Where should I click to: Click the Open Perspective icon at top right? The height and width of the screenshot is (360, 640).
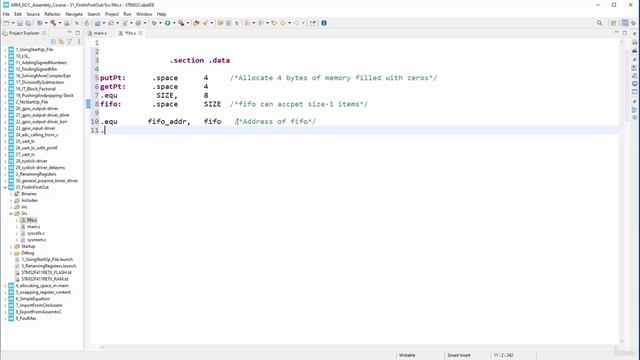(x=613, y=23)
